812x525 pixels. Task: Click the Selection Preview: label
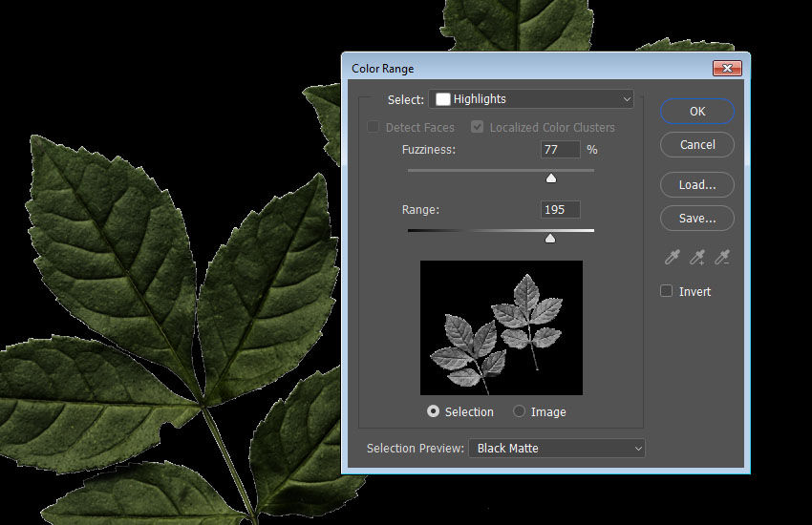416,448
